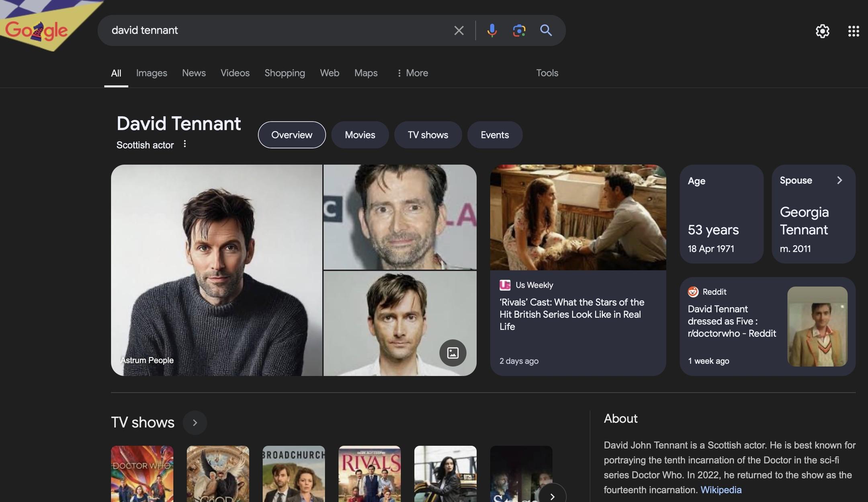Open the Broadchurch show thumbnail
The height and width of the screenshot is (502, 868).
click(294, 473)
